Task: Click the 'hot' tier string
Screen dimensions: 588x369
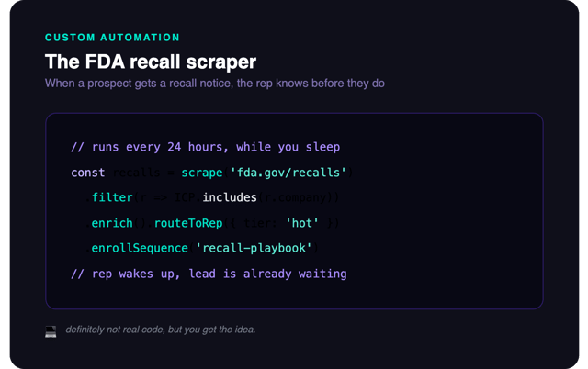Action: tap(302, 223)
